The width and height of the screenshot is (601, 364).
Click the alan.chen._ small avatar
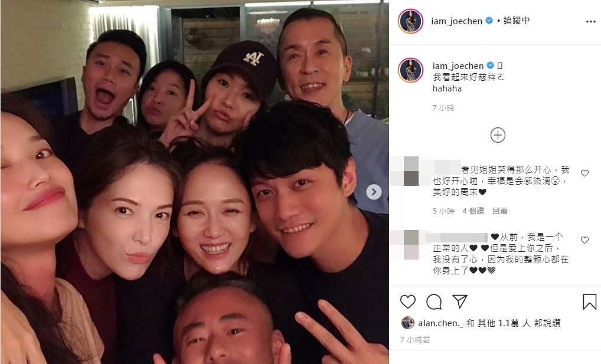tap(408, 323)
